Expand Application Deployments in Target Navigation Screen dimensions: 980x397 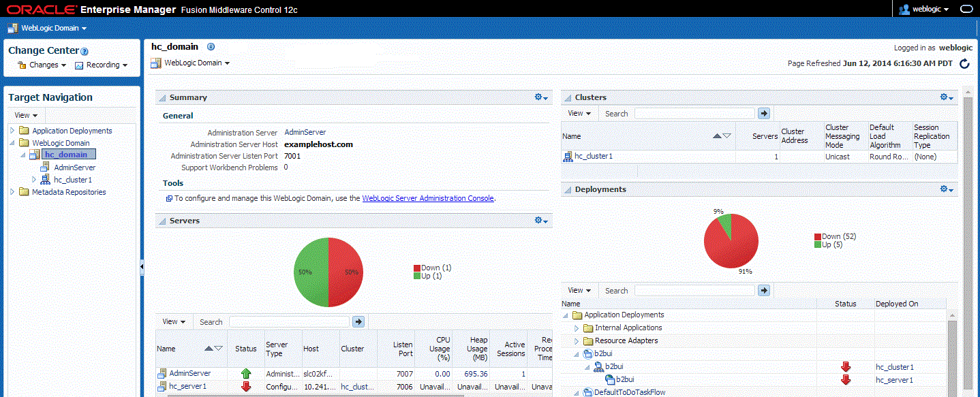12,131
